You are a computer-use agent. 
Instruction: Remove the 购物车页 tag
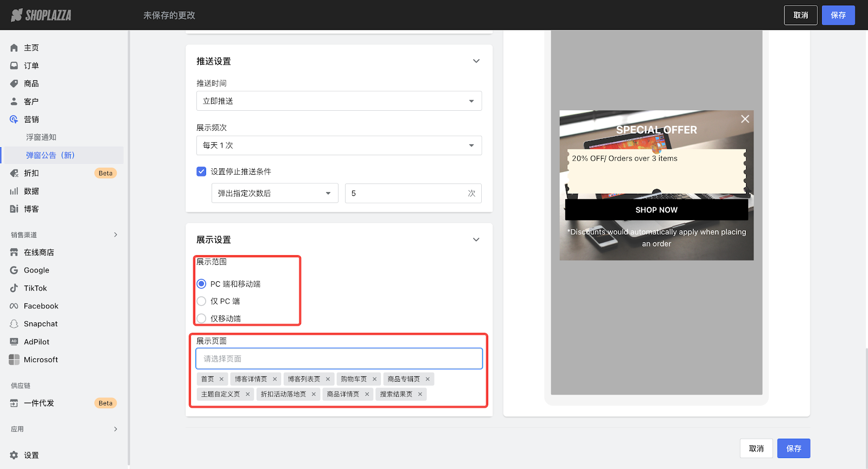click(x=374, y=379)
